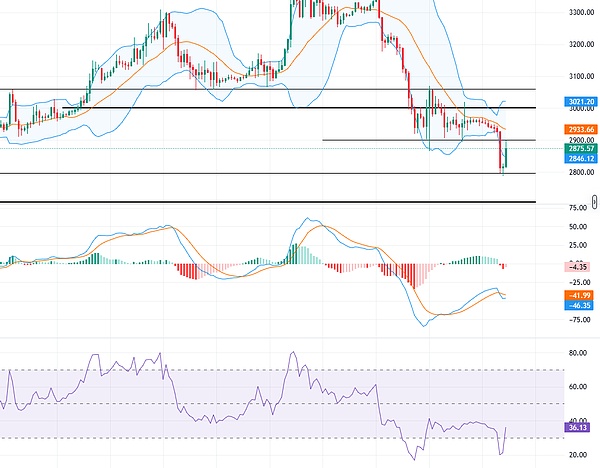Select the orange 2933.66 moving average label
600x468 pixels.
(581, 130)
